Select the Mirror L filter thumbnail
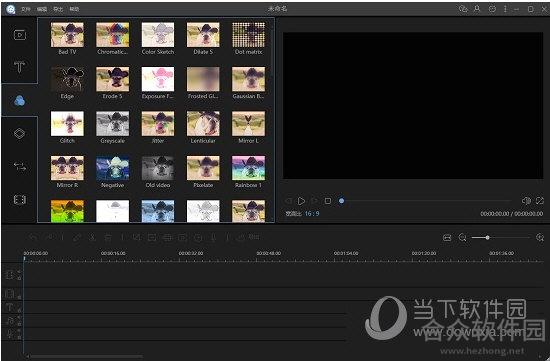This screenshot has height=361, width=550. click(x=249, y=123)
